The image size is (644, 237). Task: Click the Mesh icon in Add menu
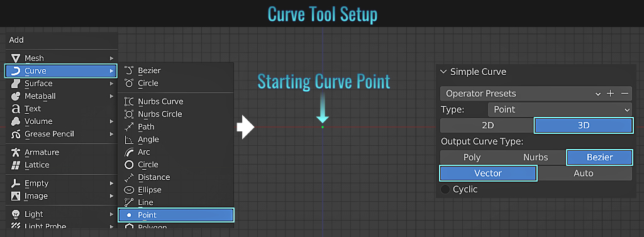[x=16, y=58]
